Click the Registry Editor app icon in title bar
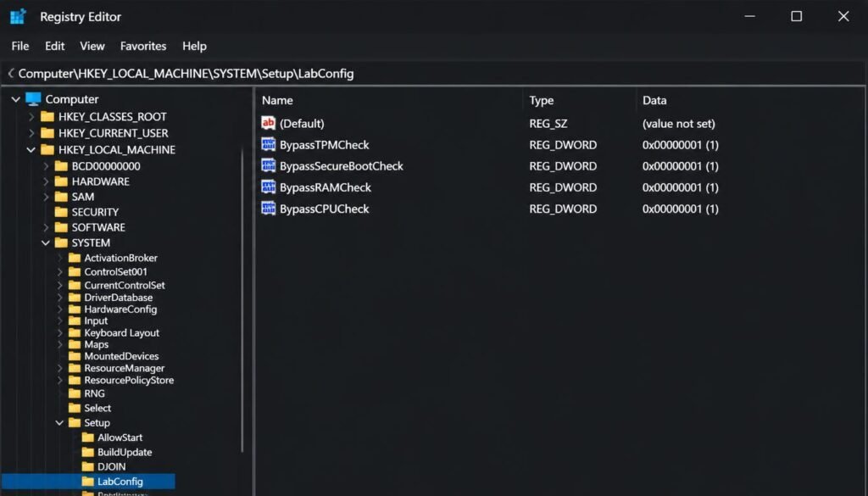 [x=19, y=17]
